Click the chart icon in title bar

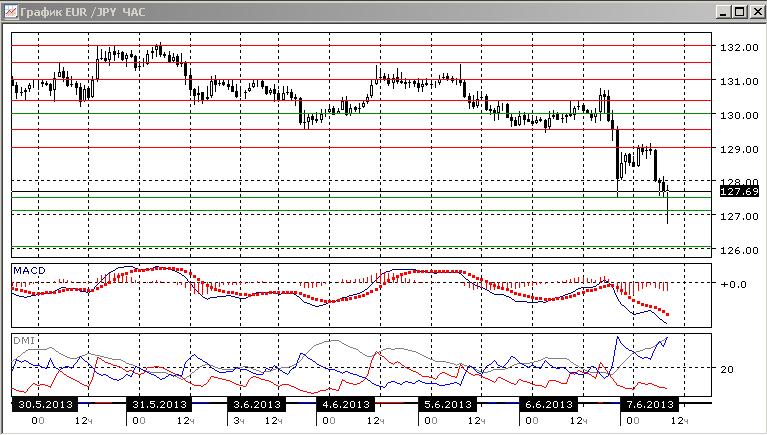click(x=11, y=11)
